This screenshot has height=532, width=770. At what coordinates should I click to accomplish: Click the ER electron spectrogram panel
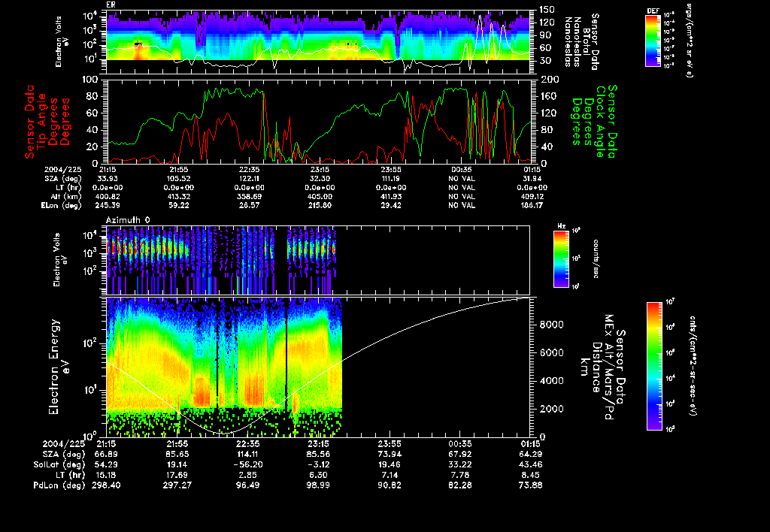[x=318, y=42]
